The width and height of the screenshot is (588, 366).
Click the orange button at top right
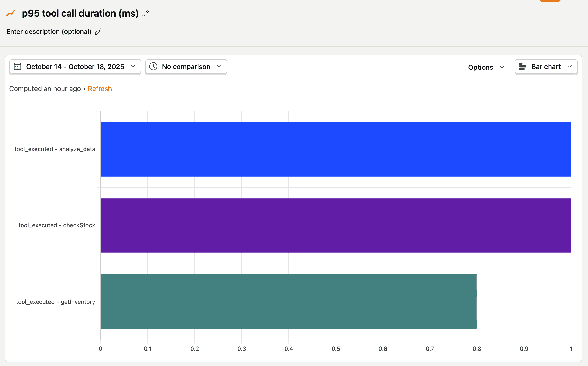coord(550,1)
